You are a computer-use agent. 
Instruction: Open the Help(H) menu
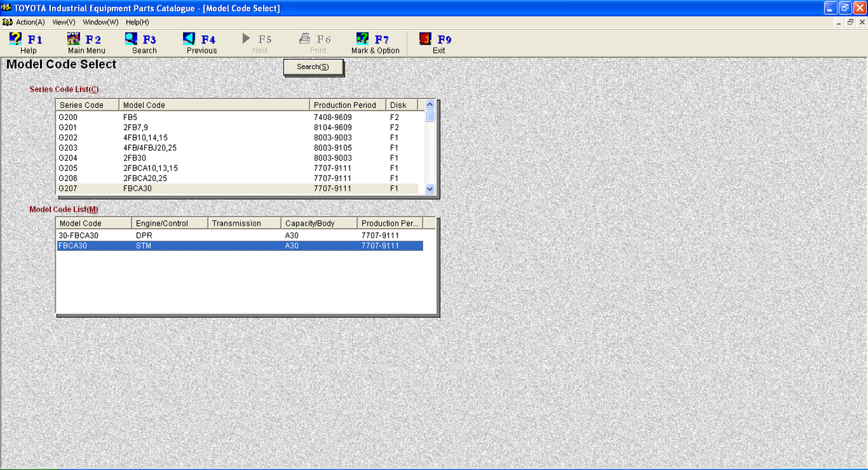pos(138,22)
